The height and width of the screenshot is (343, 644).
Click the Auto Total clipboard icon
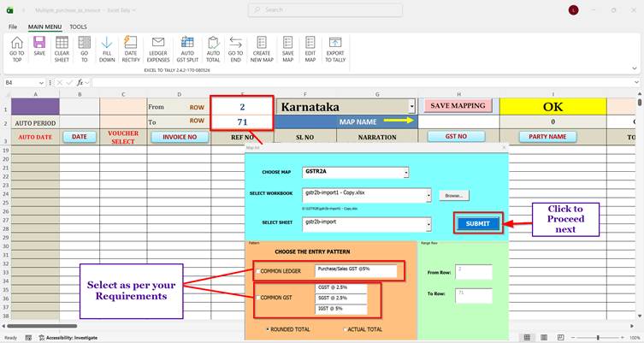coord(213,42)
